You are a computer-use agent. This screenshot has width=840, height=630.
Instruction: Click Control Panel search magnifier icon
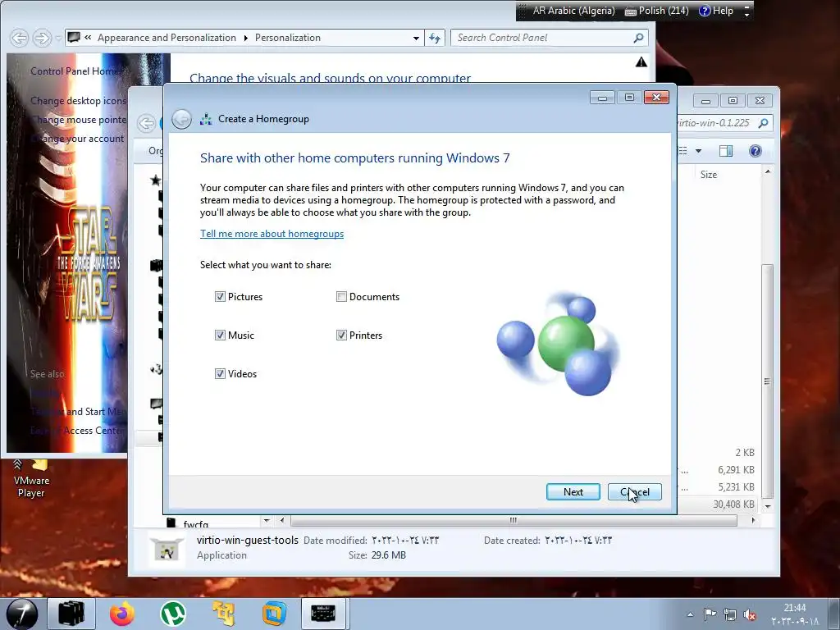point(638,38)
